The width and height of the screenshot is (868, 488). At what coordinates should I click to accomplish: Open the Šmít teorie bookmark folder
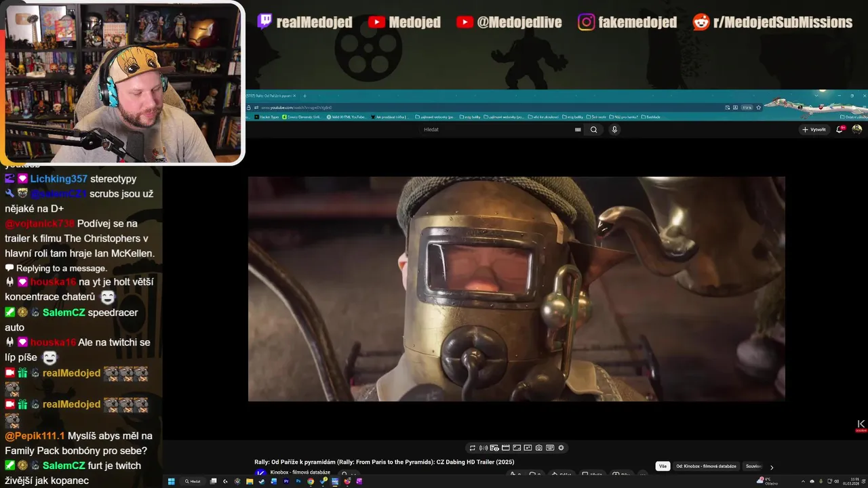click(x=595, y=117)
